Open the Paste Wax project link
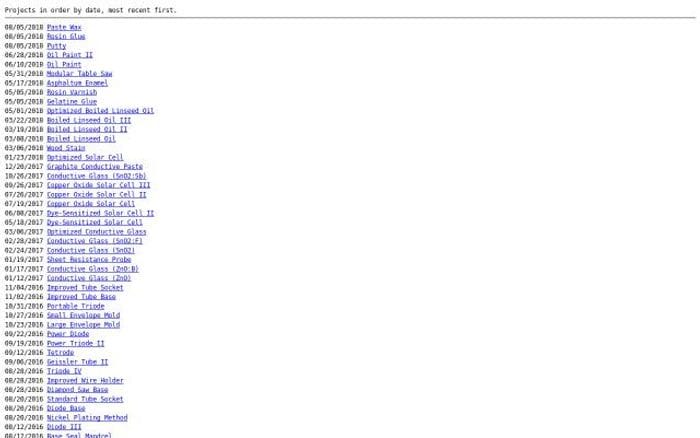This screenshot has height=438, width=700. [64, 27]
